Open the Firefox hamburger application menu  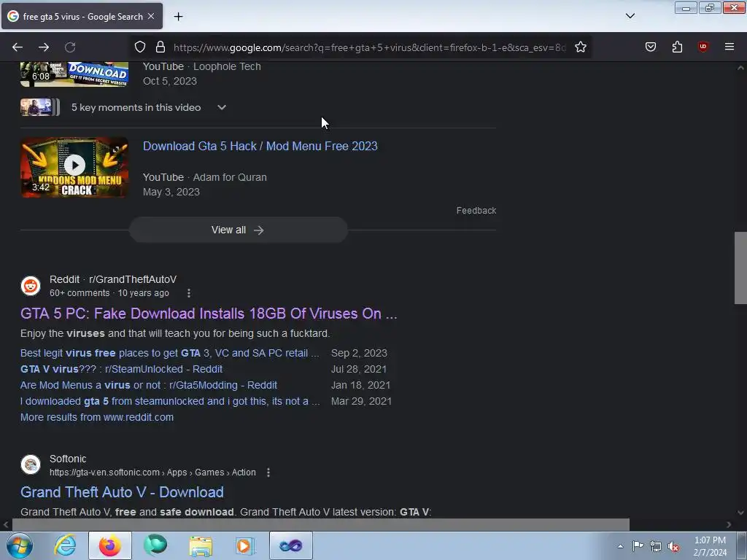[x=729, y=47]
